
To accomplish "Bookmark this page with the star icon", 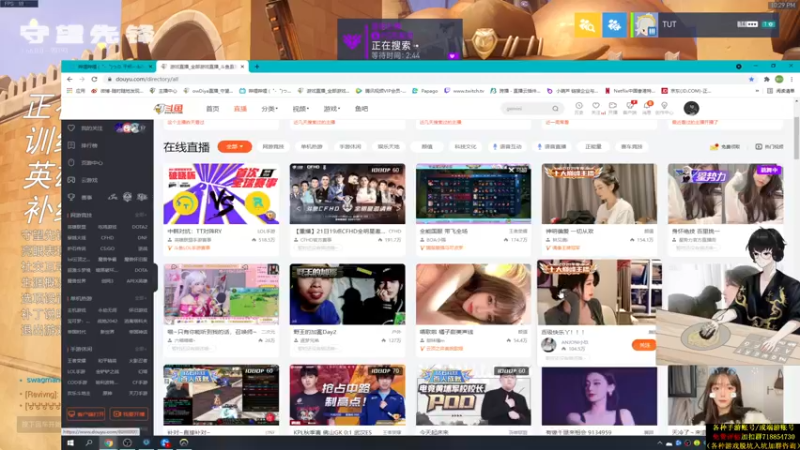I will (751, 79).
